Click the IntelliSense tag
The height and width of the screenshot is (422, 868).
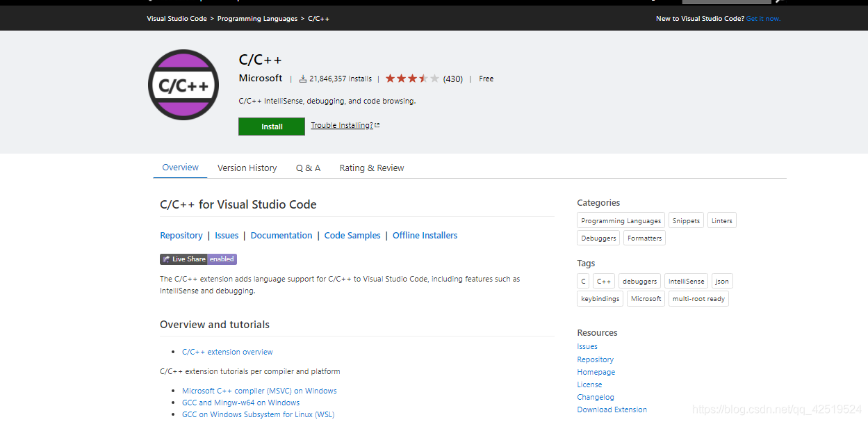(686, 281)
